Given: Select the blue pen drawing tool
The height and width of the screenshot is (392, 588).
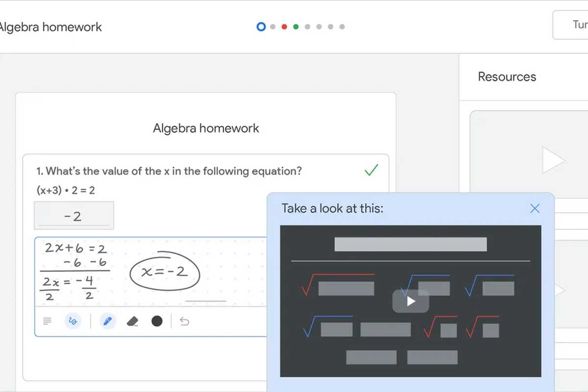Looking at the screenshot, I should coord(107,321).
